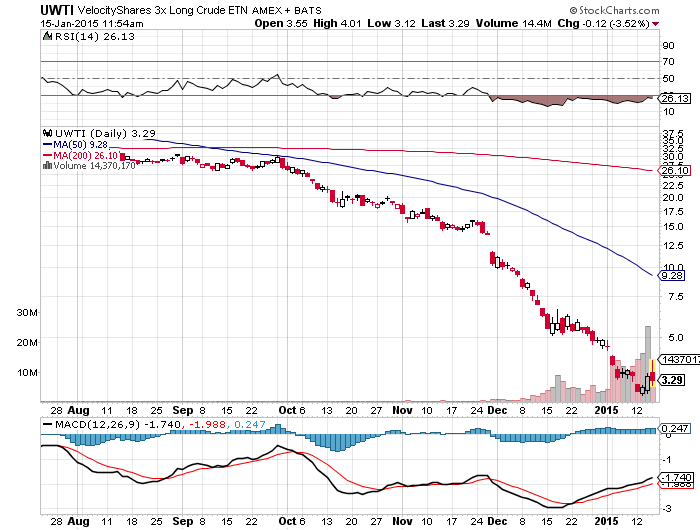
Task: Click the blue MA(50) legend line marker
Action: 47,145
